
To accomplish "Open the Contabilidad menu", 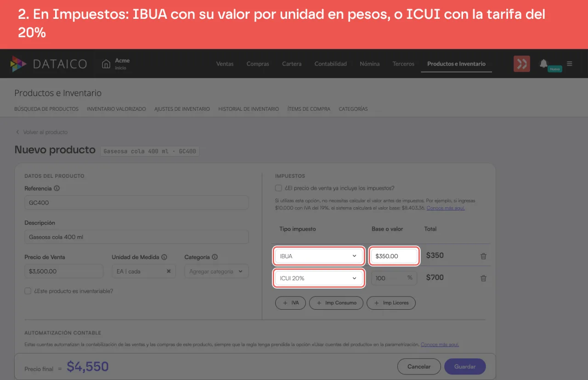I will pos(331,64).
